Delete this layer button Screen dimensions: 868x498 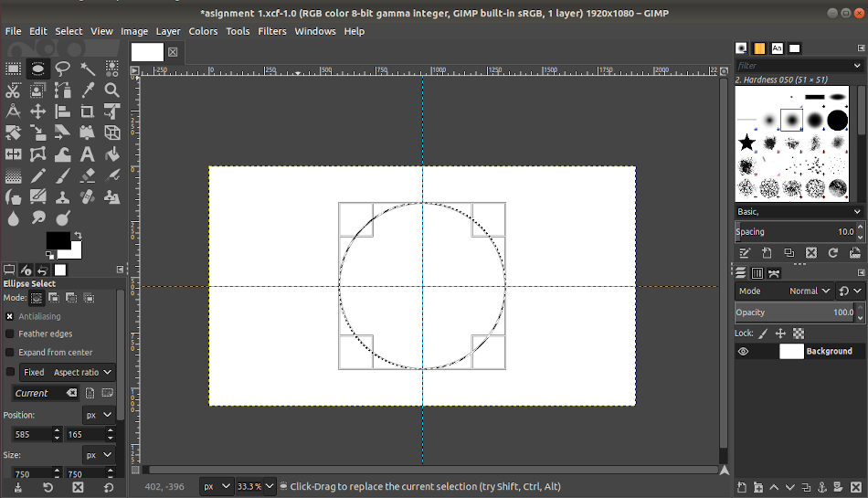tap(856, 487)
